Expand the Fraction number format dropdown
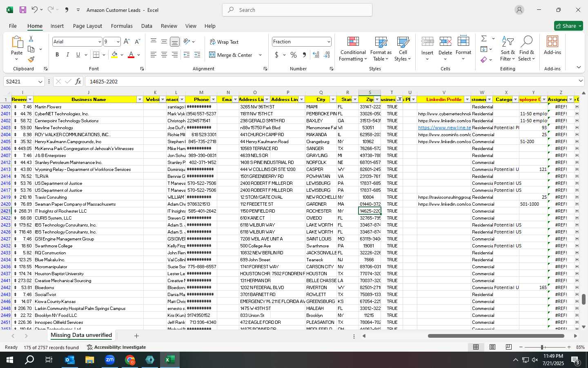This screenshot has height=368, width=588. pyautogui.click(x=328, y=42)
